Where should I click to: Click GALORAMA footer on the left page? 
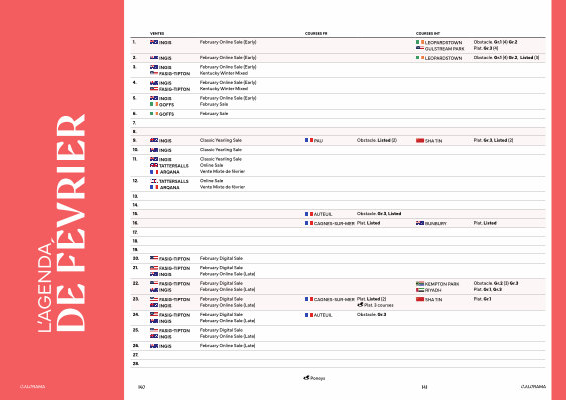32,387
